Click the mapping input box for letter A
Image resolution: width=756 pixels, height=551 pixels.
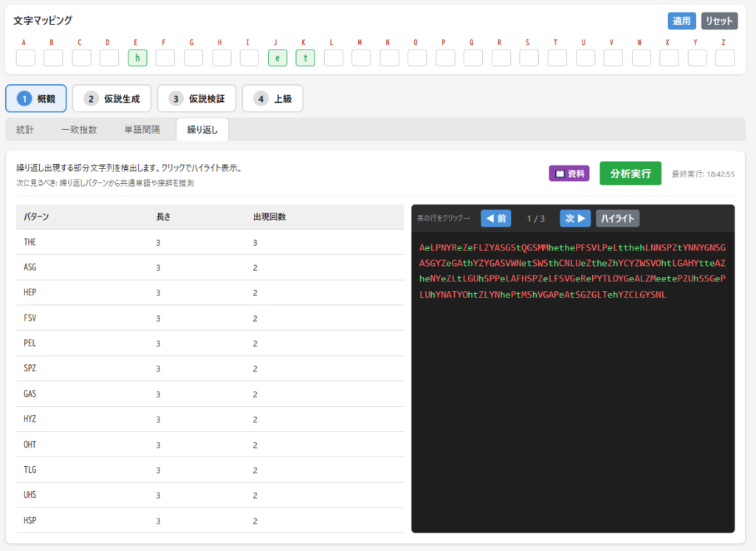click(x=26, y=58)
